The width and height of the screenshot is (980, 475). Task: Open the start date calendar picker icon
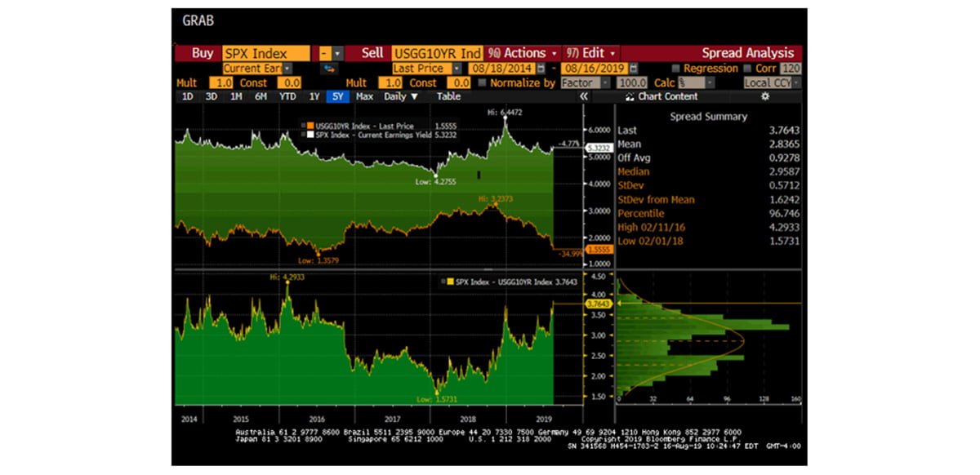543,69
